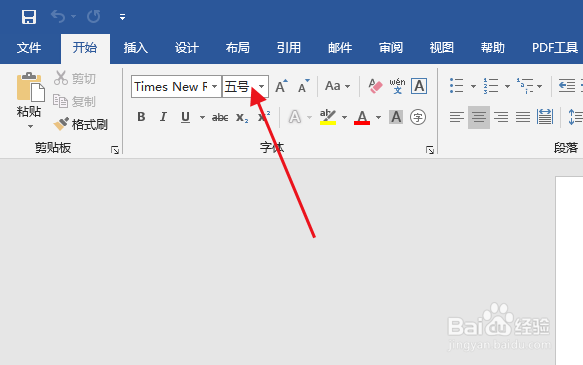Open the underline style dropdown arrow
583x365 pixels.
(x=202, y=117)
